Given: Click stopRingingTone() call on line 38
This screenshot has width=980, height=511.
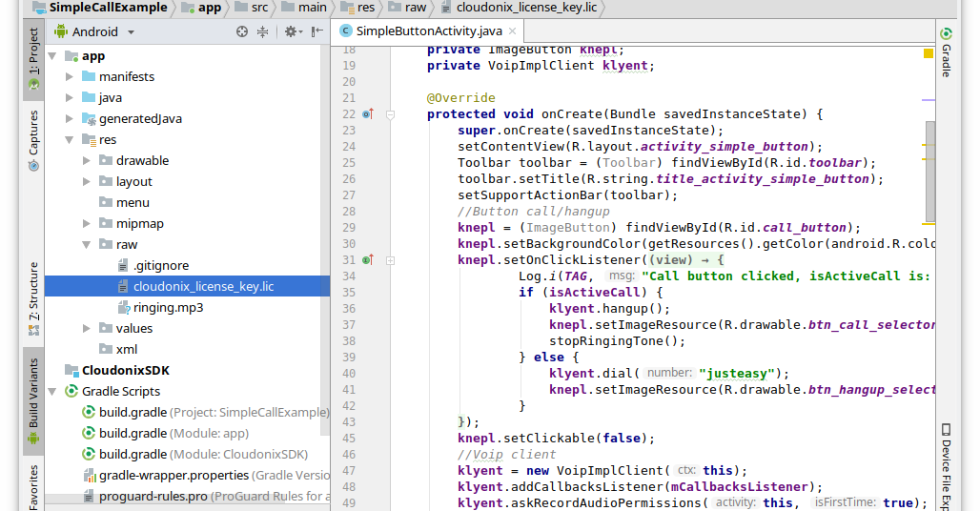Looking at the screenshot, I should click(618, 340).
